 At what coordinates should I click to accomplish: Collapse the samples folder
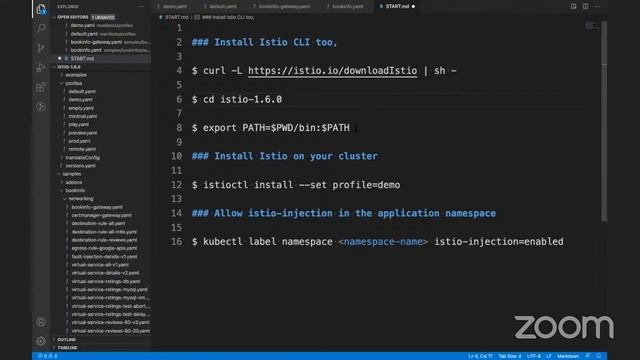click(71, 174)
